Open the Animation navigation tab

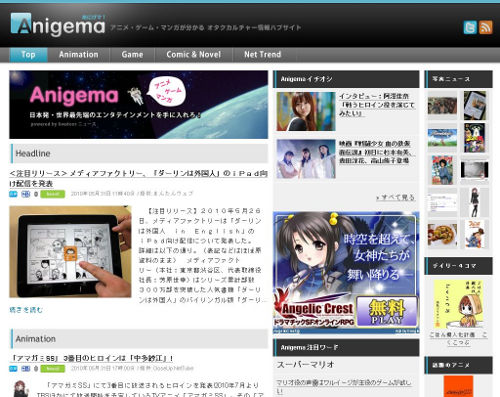tap(79, 55)
